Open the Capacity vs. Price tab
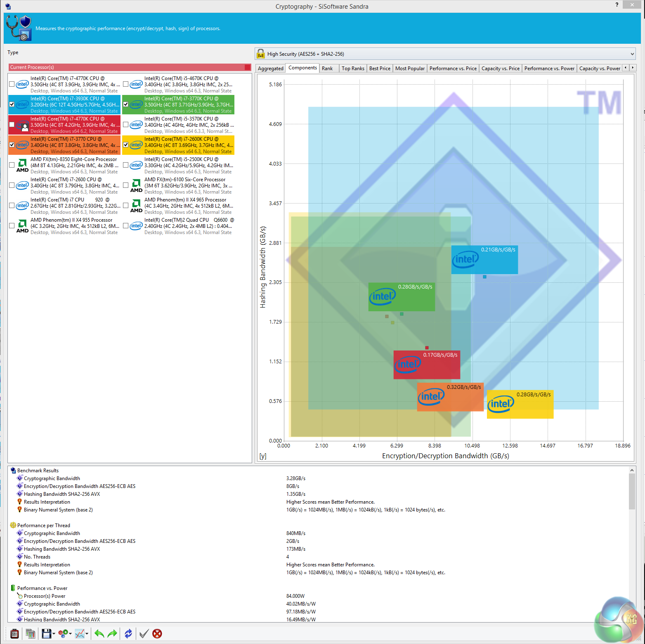The height and width of the screenshot is (644, 645). pos(501,69)
